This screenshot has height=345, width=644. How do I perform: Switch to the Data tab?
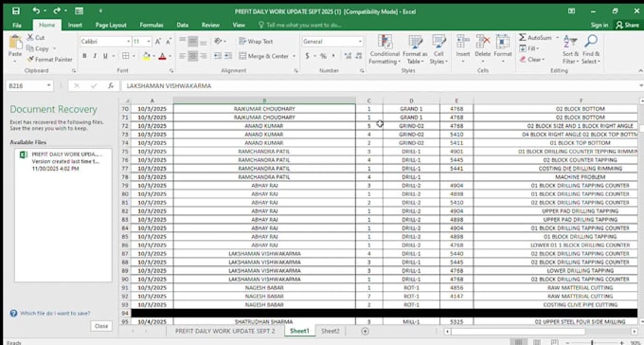(x=183, y=25)
